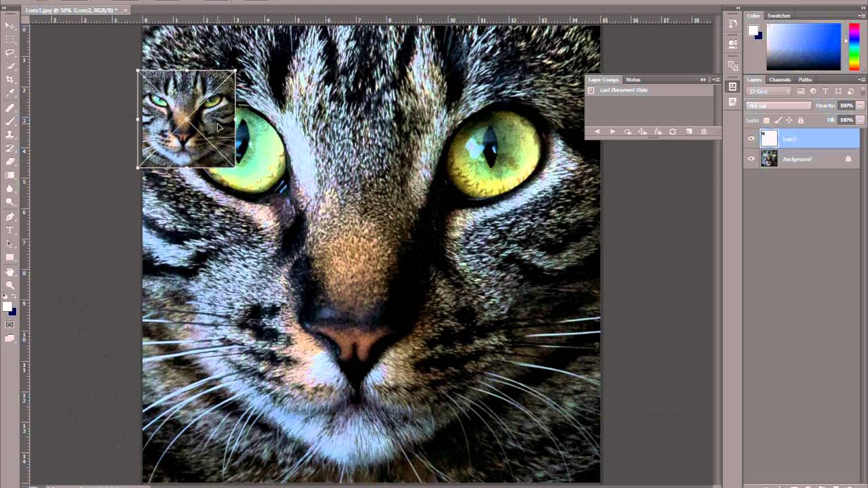Image resolution: width=868 pixels, height=488 pixels.
Task: Click the Layer Comps dock icon
Action: tap(732, 87)
